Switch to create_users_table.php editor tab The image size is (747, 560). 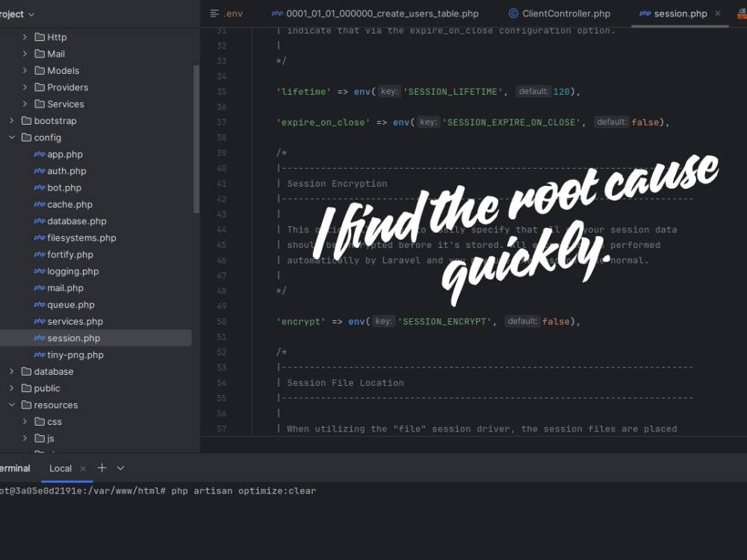pyautogui.click(x=375, y=13)
